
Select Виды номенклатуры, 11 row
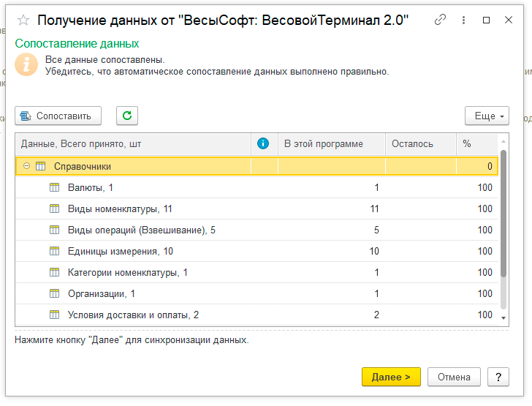(x=120, y=208)
